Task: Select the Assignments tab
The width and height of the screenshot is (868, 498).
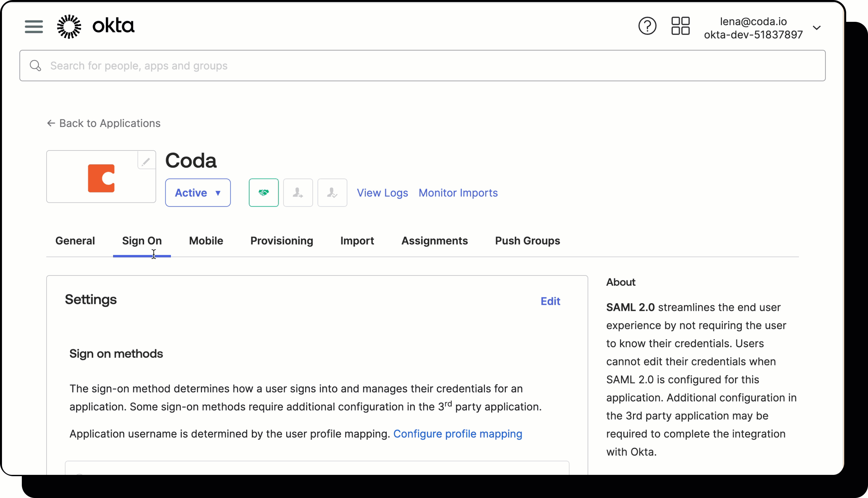Action: (x=435, y=241)
